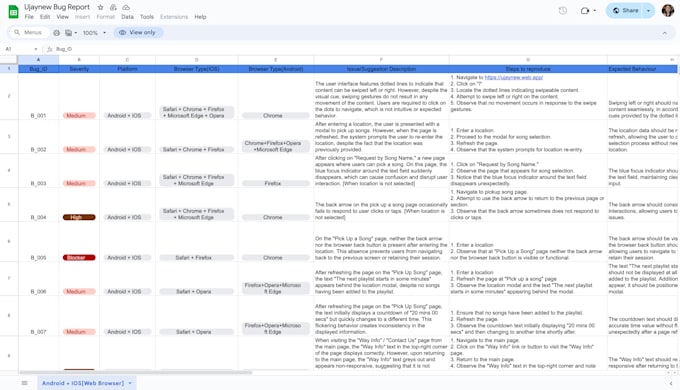The image size is (680, 390).
Task: Open the Meet camera dropdown arrow
Action: 595,11
